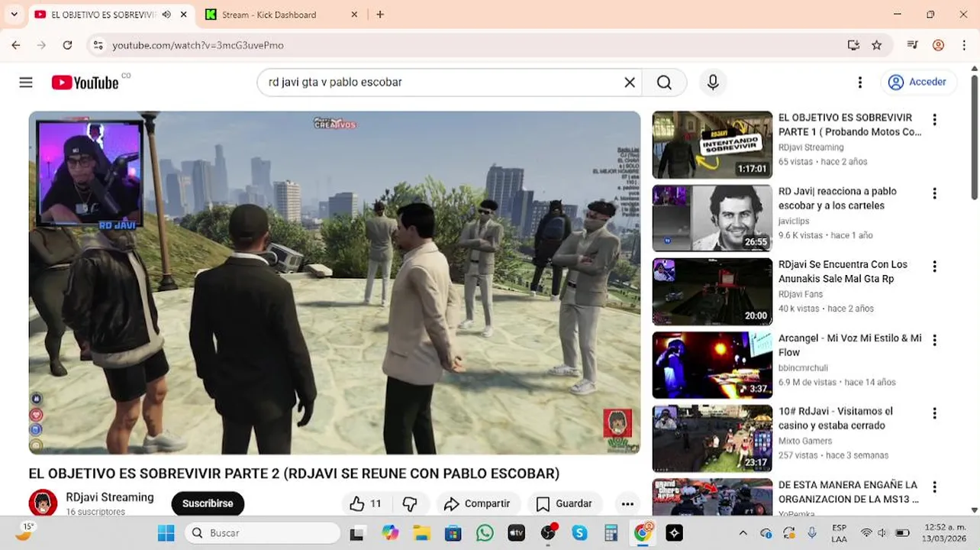Open File Explorer from the taskbar
Screen dimensions: 980x550
point(422,532)
